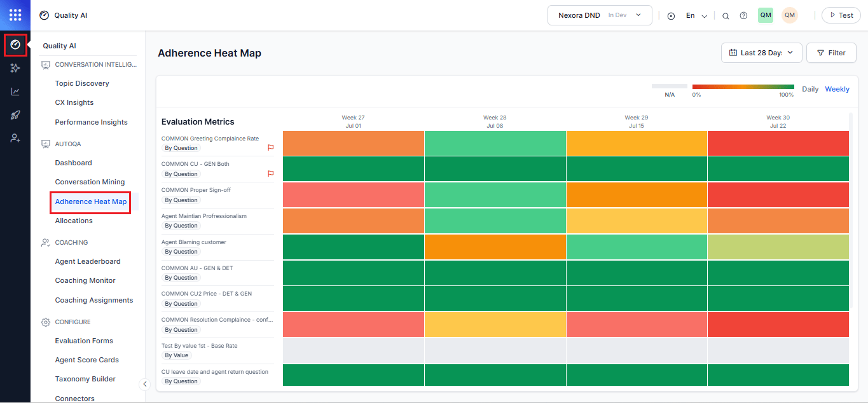Viewport: 868px width, 403px height.
Task: Switch heat map to Daily view
Action: click(x=810, y=89)
